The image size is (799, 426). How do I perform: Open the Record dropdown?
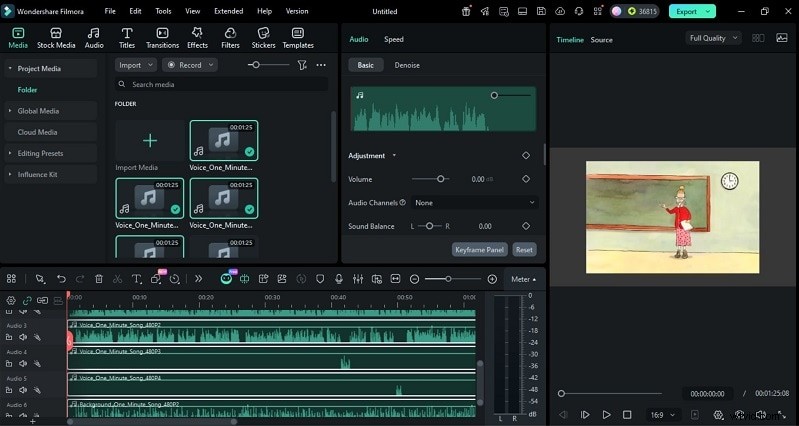click(190, 65)
